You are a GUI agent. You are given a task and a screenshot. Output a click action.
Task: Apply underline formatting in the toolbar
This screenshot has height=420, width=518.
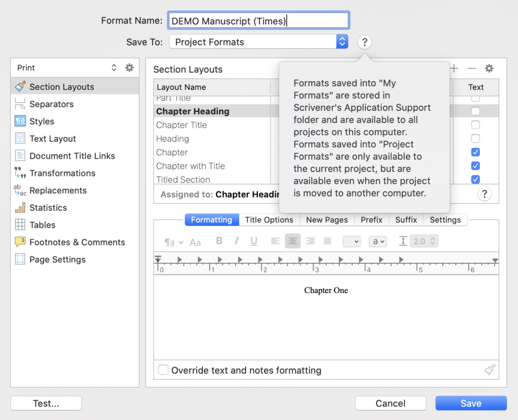click(x=253, y=241)
